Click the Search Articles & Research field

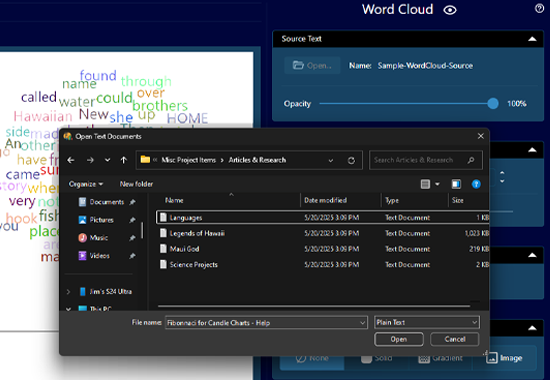pyautogui.click(x=425, y=160)
